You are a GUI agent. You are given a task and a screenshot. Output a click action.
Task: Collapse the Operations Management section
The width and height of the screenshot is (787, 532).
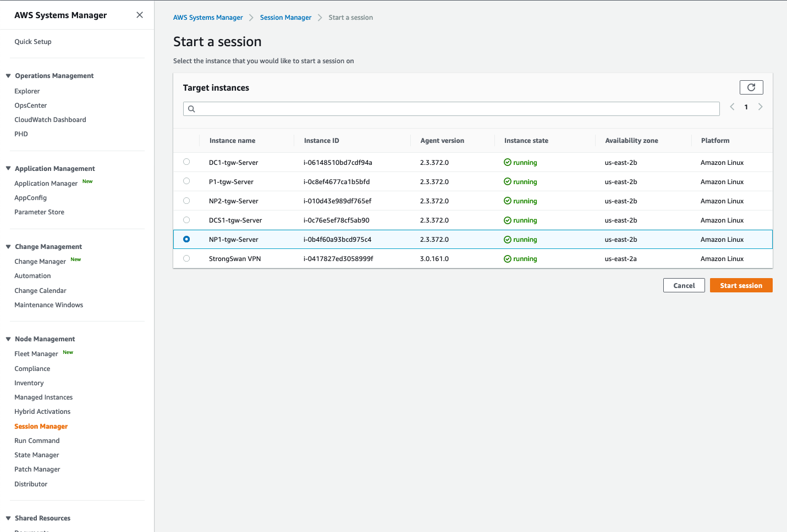pyautogui.click(x=8, y=76)
